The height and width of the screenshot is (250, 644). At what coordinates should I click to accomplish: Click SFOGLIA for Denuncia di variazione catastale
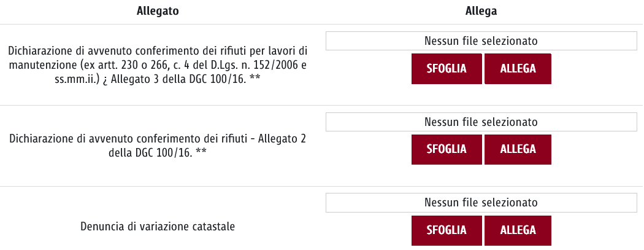(447, 230)
